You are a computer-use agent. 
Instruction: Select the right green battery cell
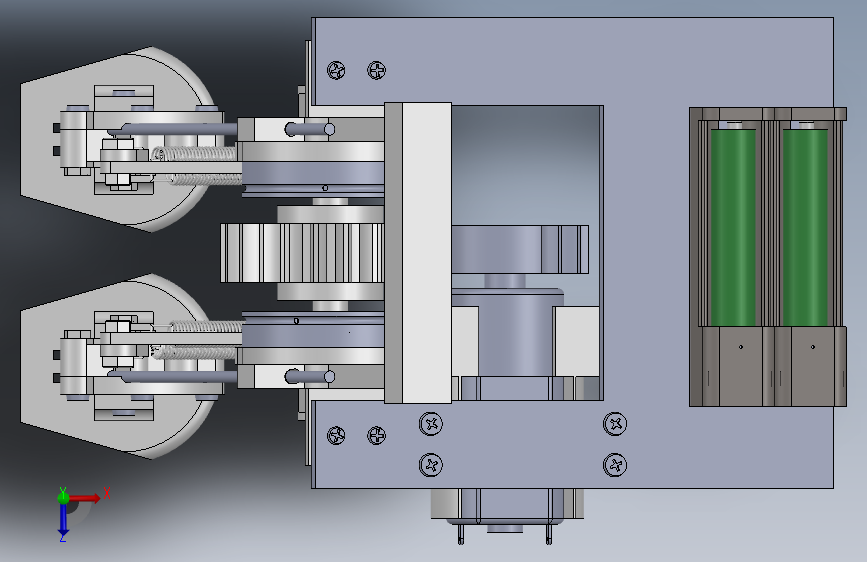[x=805, y=227]
